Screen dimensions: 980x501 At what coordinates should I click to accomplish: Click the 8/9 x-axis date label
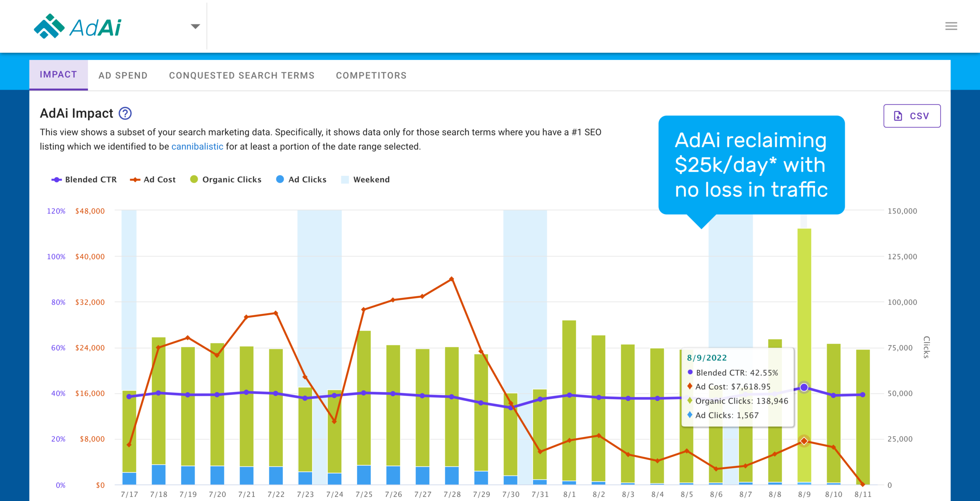pos(804,494)
